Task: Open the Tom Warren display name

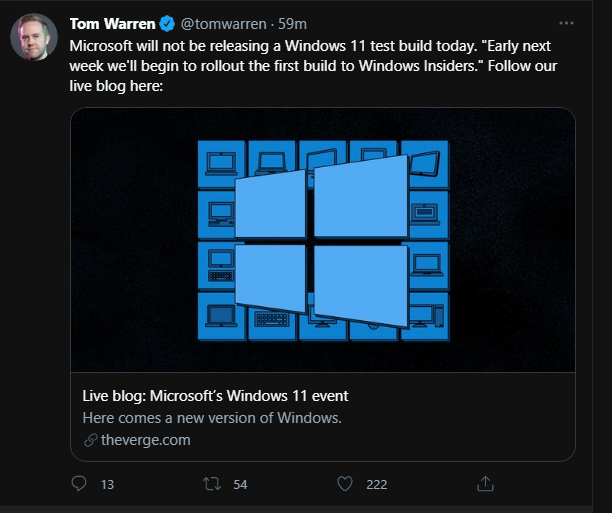Action: pos(112,23)
